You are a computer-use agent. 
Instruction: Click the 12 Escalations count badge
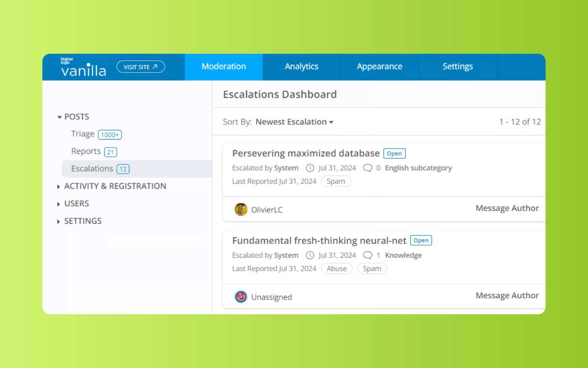click(x=123, y=169)
